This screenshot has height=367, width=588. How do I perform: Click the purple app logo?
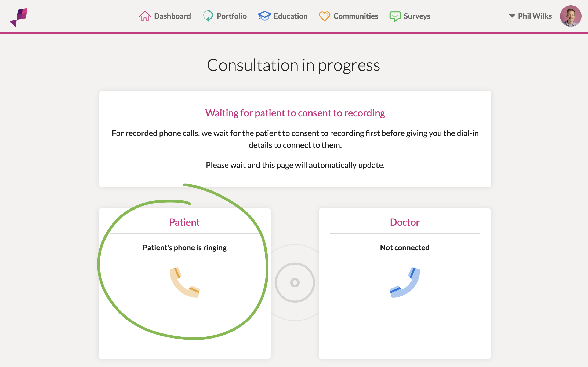coord(19,17)
